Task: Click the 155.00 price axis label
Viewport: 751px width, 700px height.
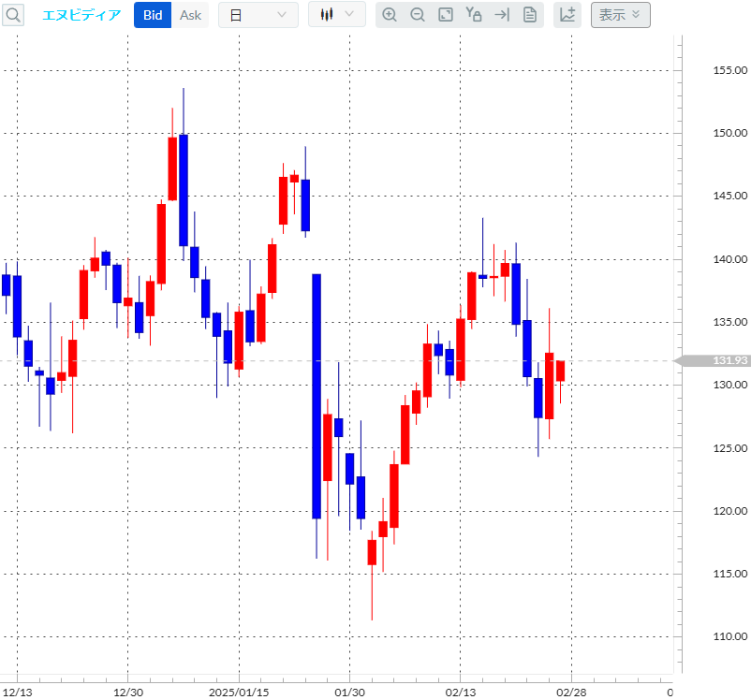Action: 729,70
